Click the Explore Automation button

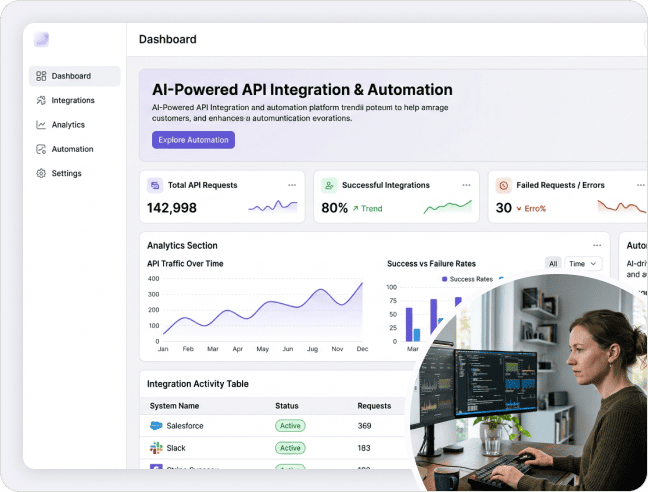click(193, 140)
